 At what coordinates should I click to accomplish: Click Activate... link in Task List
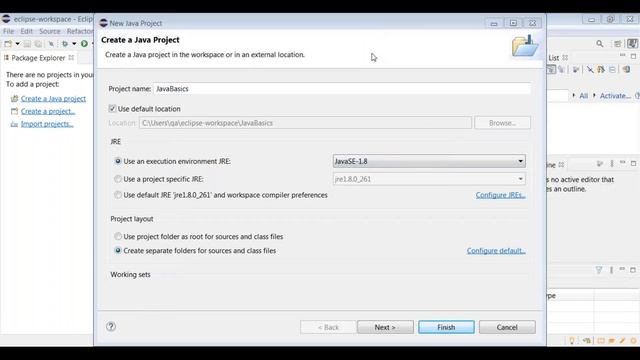pyautogui.click(x=615, y=96)
